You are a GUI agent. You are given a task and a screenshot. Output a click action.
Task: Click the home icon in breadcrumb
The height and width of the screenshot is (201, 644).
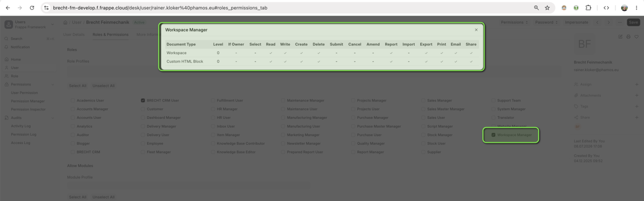pos(65,22)
